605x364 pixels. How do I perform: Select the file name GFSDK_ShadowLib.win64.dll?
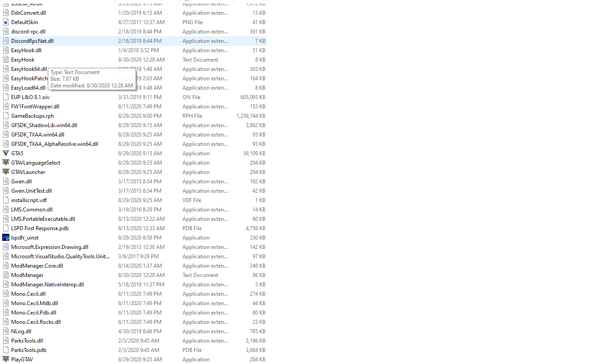click(44, 125)
